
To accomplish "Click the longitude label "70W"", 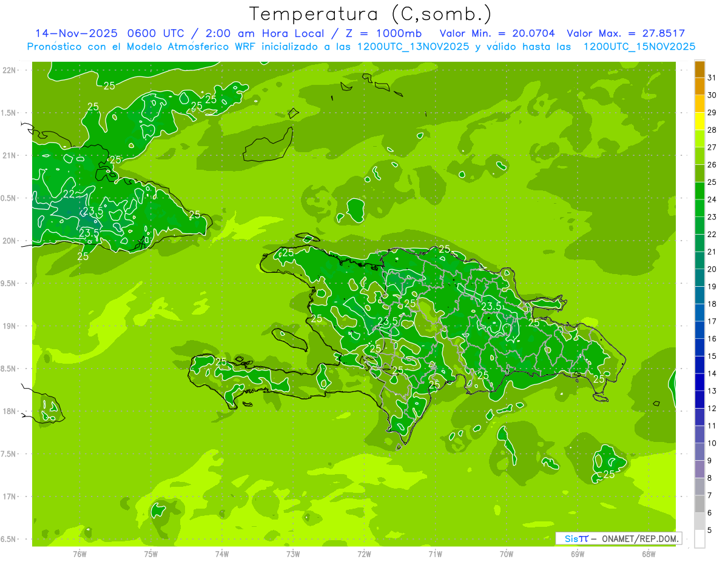I will pyautogui.click(x=507, y=554).
